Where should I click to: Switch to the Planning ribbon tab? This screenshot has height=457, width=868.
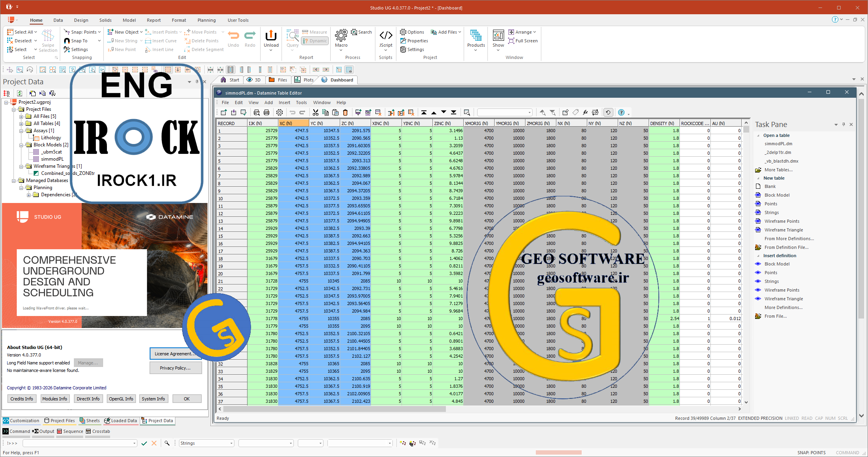click(207, 20)
